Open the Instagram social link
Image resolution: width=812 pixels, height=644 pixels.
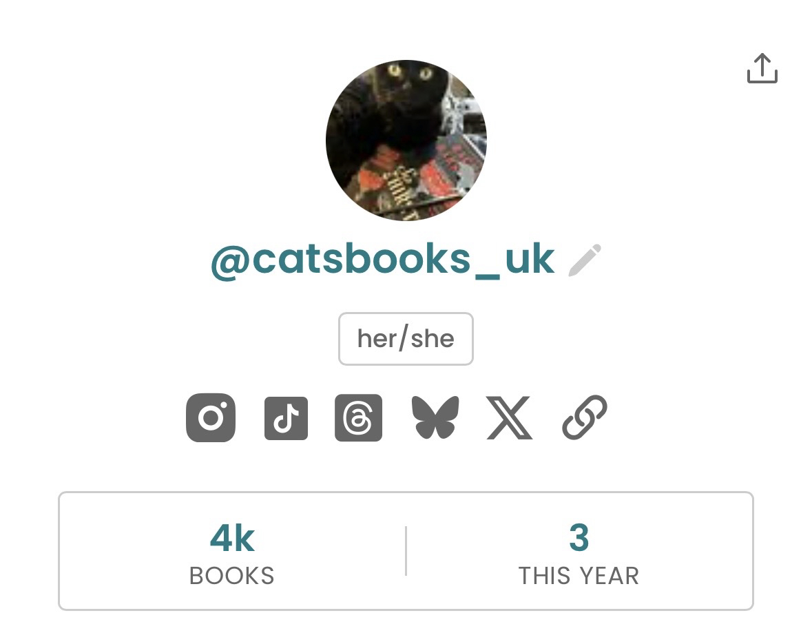coord(211,417)
